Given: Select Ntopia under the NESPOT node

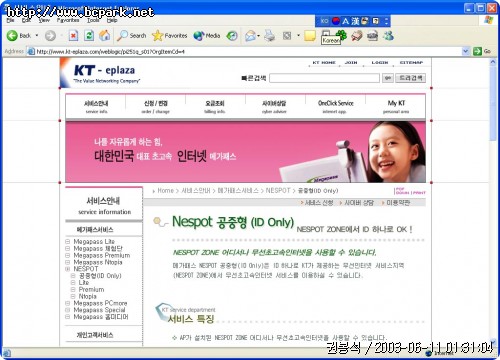Looking at the screenshot, I should 87,296.
